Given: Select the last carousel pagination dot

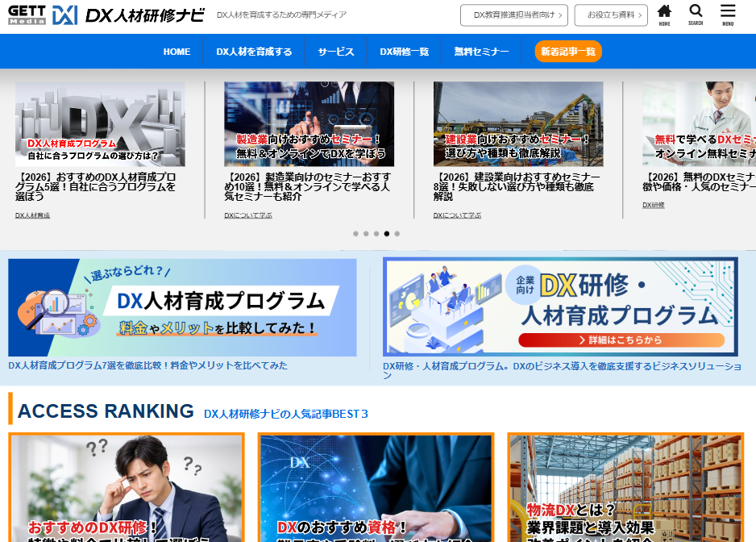Looking at the screenshot, I should click(x=397, y=234).
